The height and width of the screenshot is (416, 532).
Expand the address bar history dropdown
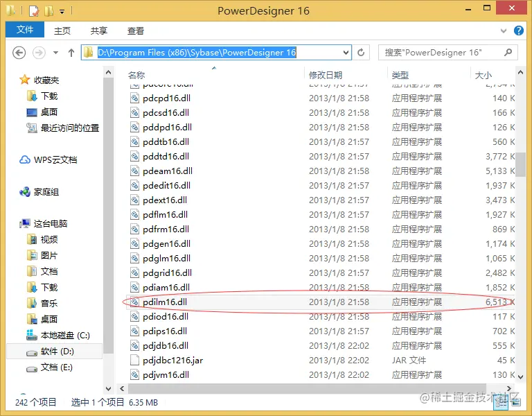point(346,53)
